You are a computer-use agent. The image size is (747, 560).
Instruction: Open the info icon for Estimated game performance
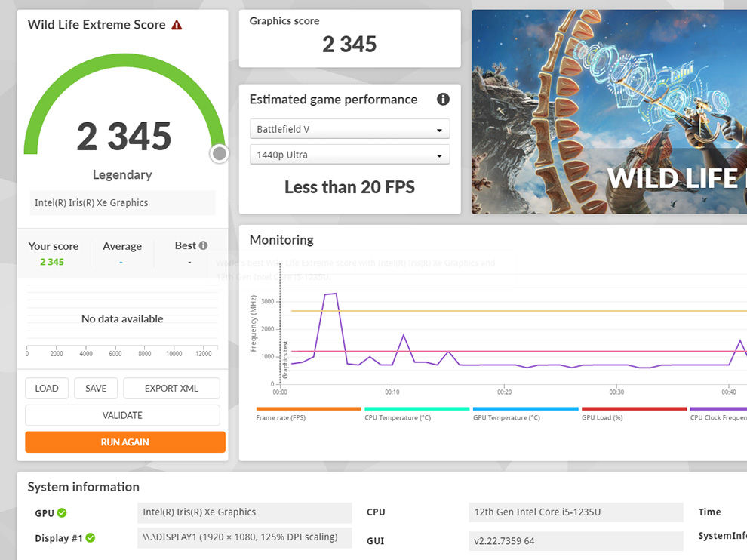[x=443, y=99]
